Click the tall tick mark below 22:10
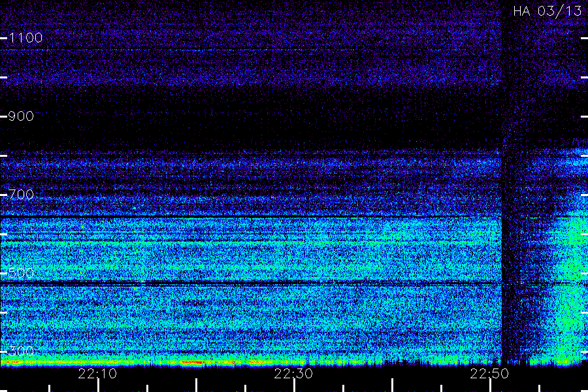 (x=98, y=385)
